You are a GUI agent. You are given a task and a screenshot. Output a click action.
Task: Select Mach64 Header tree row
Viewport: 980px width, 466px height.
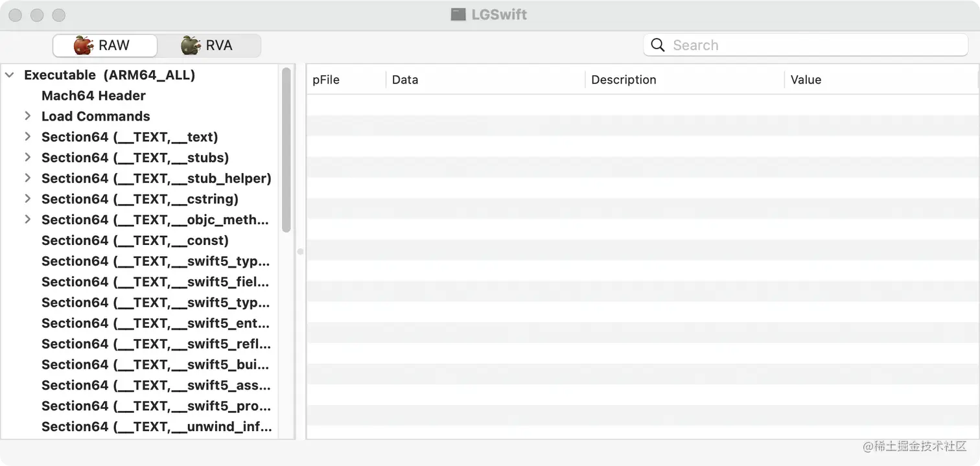[140, 96]
